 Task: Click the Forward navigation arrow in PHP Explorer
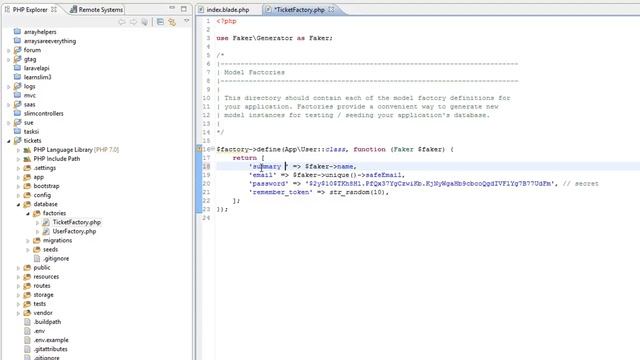(x=133, y=22)
